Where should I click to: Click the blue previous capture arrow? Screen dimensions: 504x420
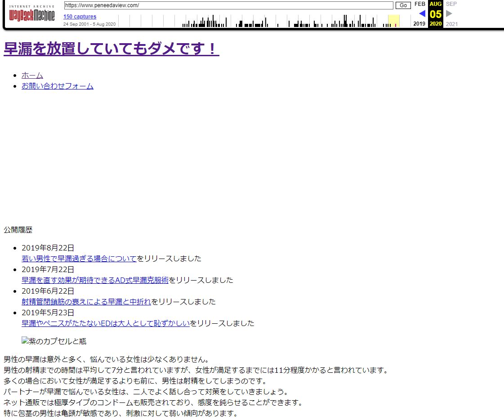tap(422, 13)
